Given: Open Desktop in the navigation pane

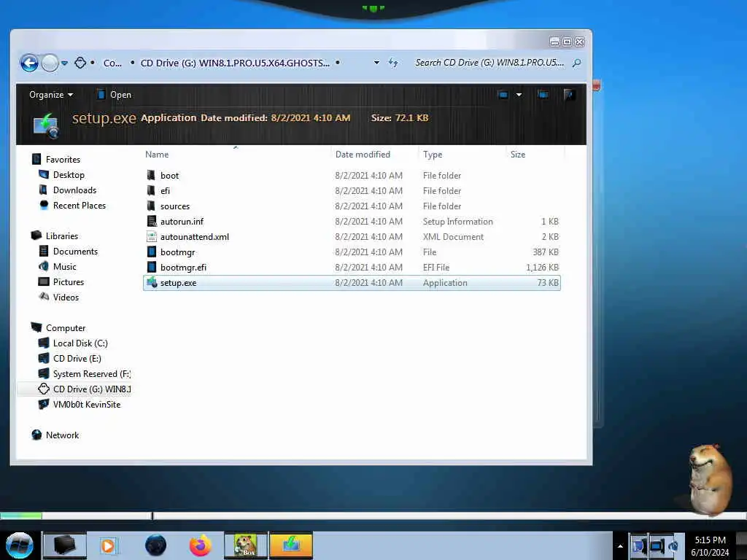Looking at the screenshot, I should tap(69, 175).
